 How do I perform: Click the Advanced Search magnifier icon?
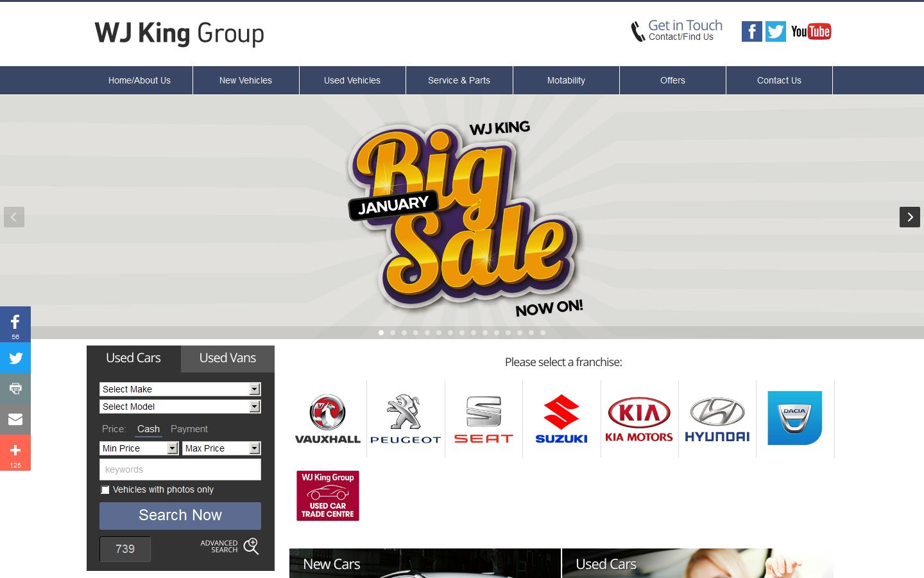[x=252, y=546]
